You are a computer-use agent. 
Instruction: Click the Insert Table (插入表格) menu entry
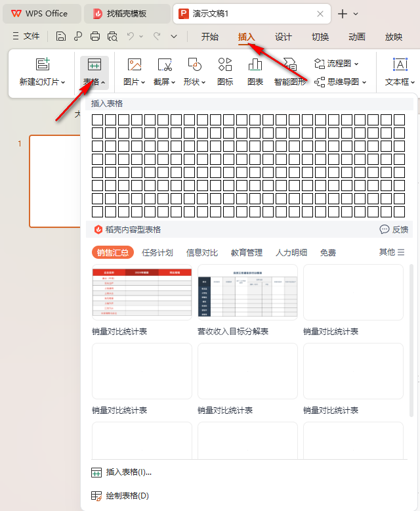(128, 472)
